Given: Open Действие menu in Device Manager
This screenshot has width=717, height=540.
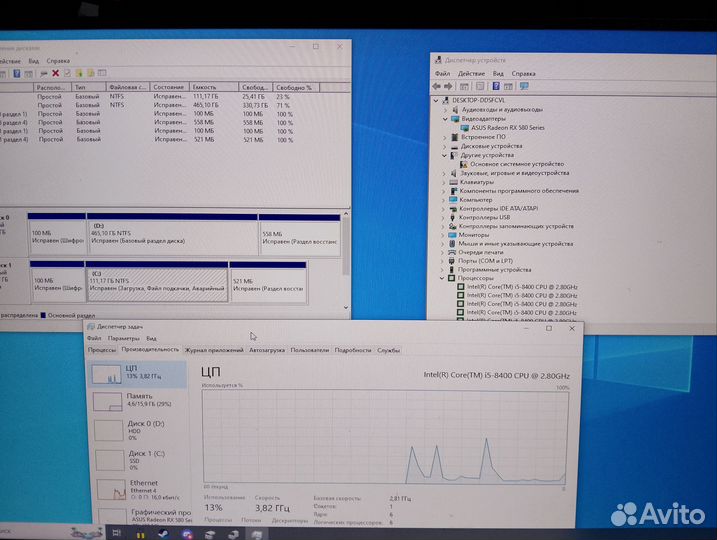Looking at the screenshot, I should 471,74.
